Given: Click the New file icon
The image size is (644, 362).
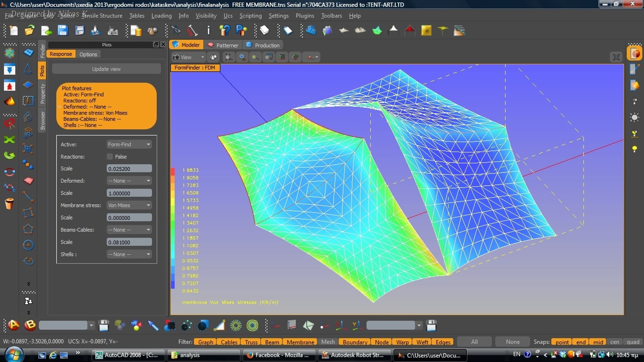Looking at the screenshot, I should coord(14,31).
